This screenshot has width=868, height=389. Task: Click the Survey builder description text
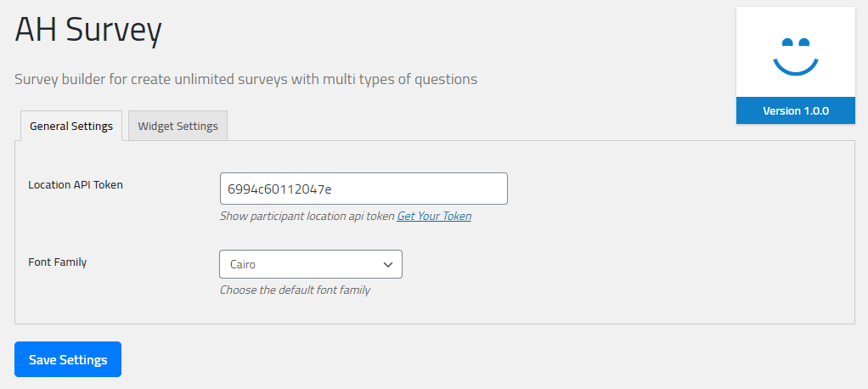[245, 79]
